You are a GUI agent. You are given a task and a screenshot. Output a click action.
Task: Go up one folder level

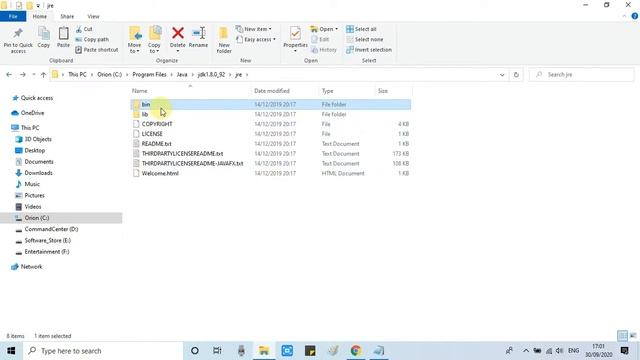[x=43, y=75]
